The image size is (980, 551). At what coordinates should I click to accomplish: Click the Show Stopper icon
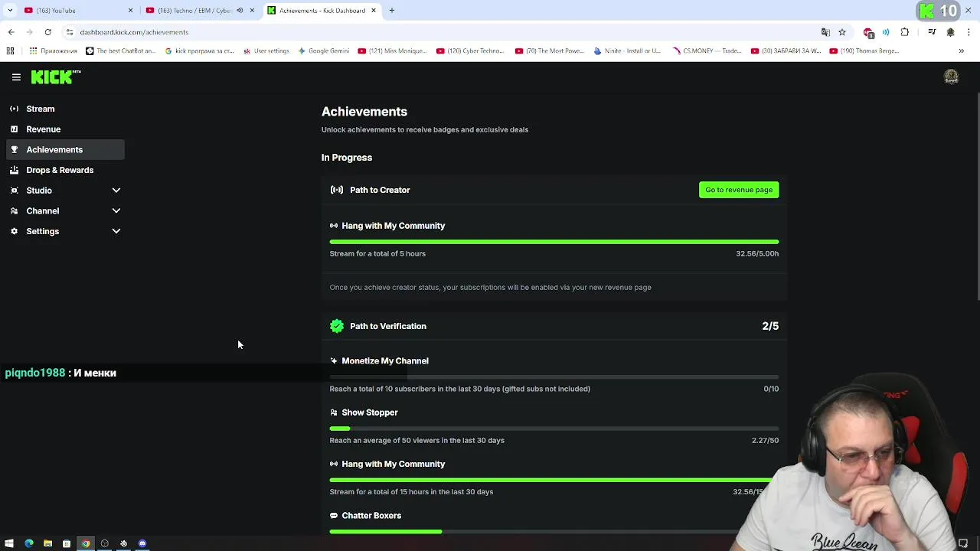[334, 412]
